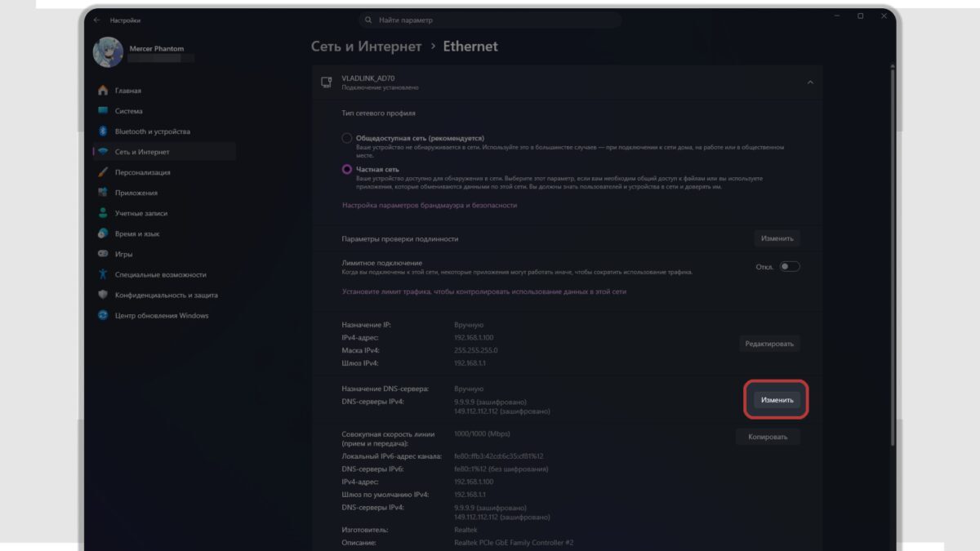
Task: Click the Главная home icon
Action: pyautogui.click(x=103, y=91)
